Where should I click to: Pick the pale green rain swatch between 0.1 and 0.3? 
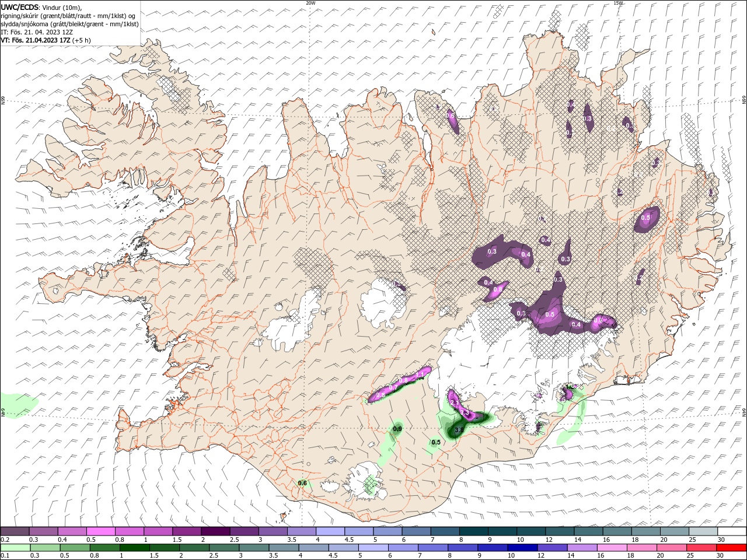[15, 547]
